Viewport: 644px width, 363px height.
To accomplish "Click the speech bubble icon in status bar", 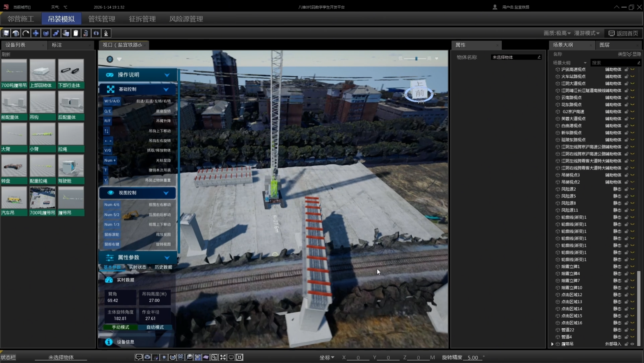I will tap(139, 357).
